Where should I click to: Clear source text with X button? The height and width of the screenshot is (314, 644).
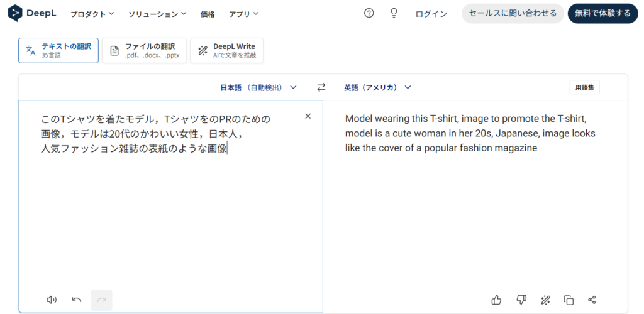[308, 116]
